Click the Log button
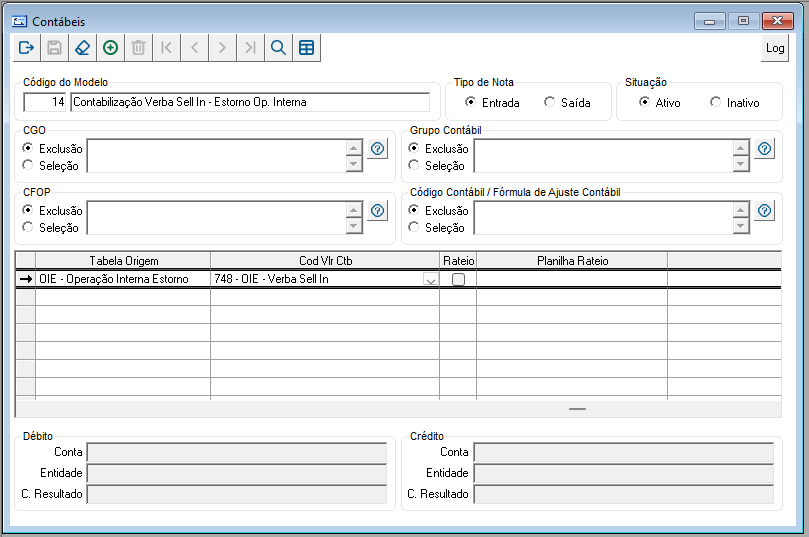Screen dimensions: 809x537 click(775, 48)
